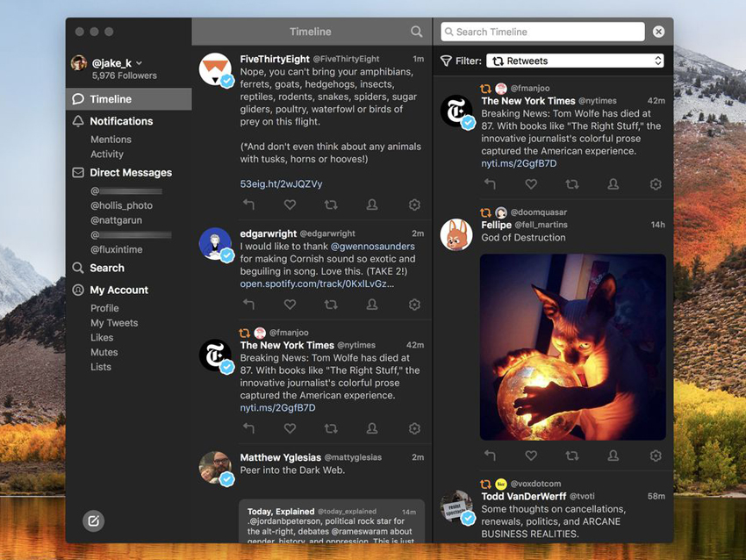Open the @doomquasar retweeter label
This screenshot has height=560, width=746.
click(539, 212)
